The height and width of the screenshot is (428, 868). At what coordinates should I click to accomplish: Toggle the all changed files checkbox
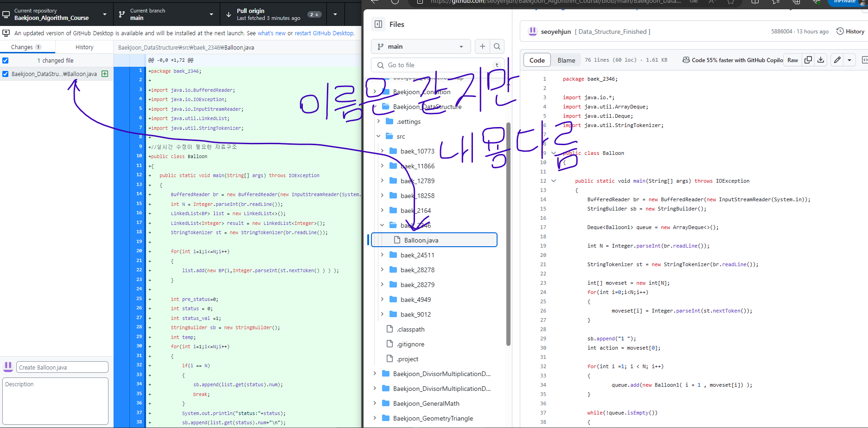(x=6, y=60)
